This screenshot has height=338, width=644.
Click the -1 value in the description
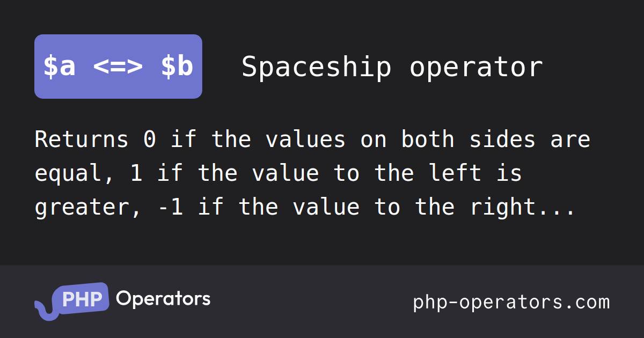coord(171,207)
